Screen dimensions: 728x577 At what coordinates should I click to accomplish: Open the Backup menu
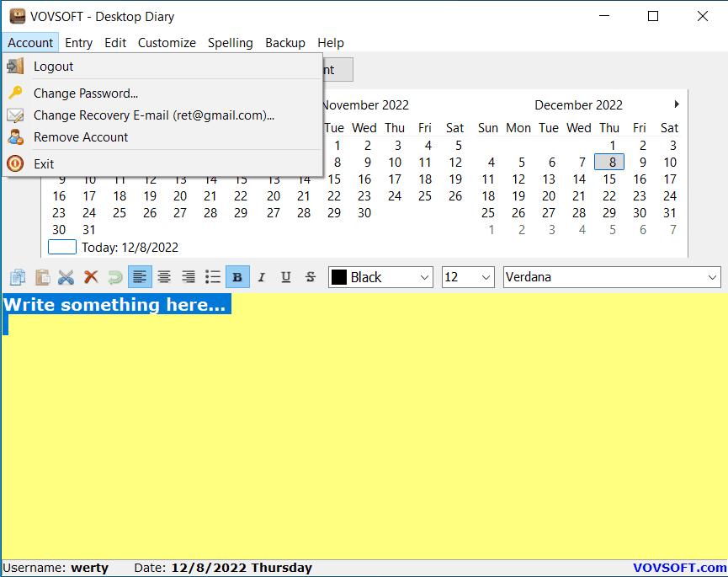point(285,43)
